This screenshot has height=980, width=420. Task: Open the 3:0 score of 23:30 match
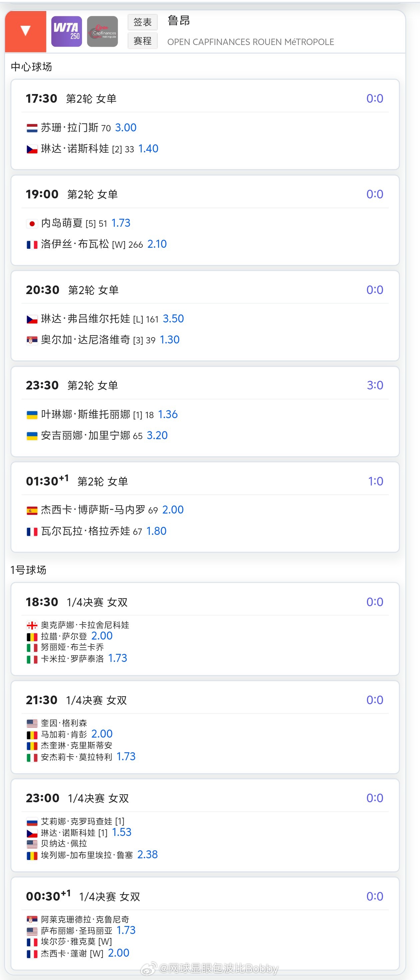click(375, 385)
